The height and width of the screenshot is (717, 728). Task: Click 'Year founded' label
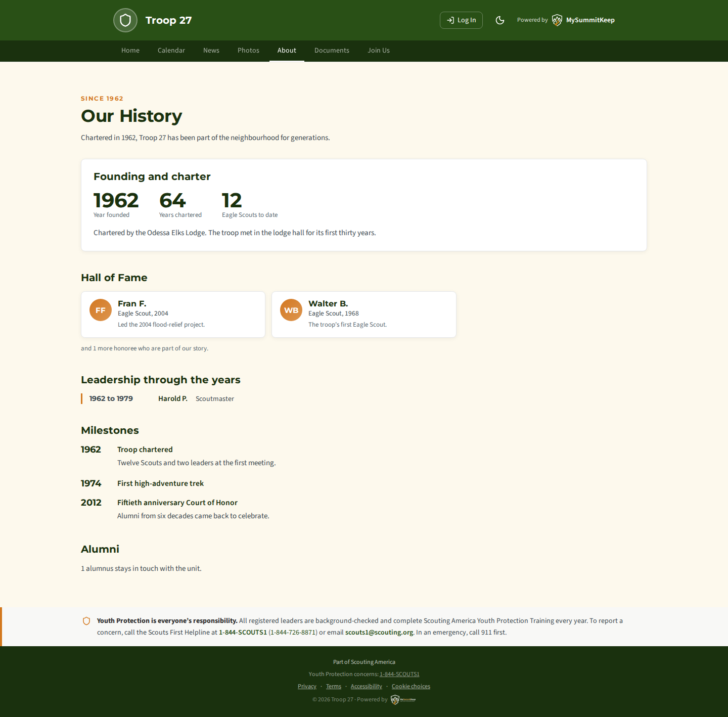click(111, 215)
